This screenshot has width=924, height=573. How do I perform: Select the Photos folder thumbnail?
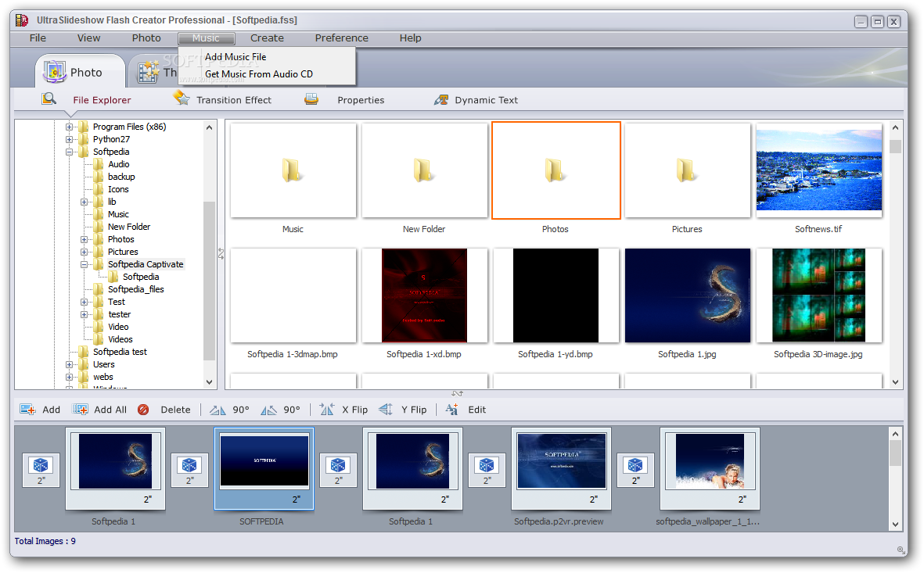click(555, 170)
